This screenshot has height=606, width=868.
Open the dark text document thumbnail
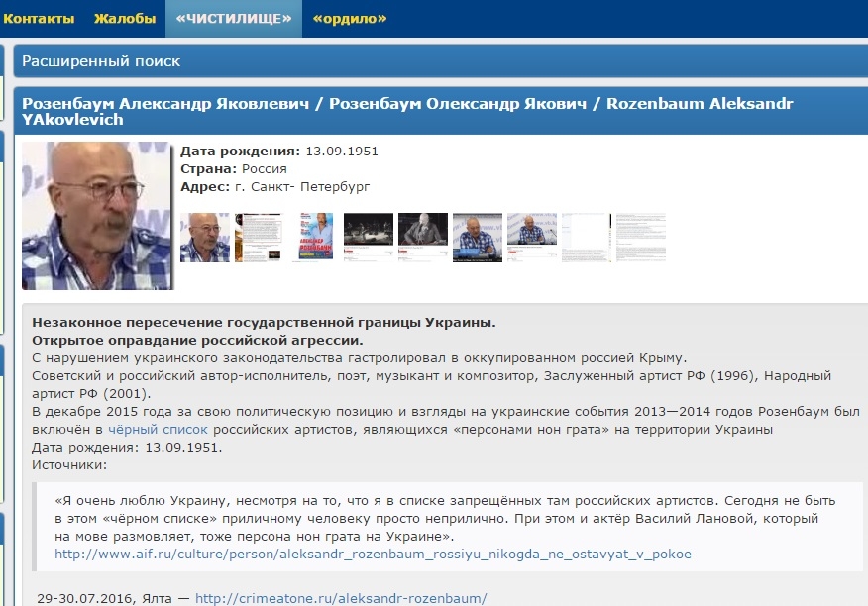(259, 238)
